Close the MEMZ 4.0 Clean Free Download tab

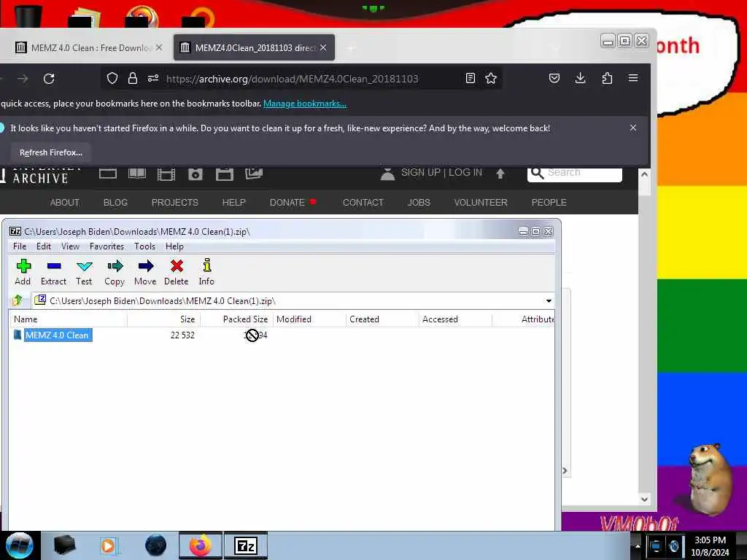coord(159,47)
